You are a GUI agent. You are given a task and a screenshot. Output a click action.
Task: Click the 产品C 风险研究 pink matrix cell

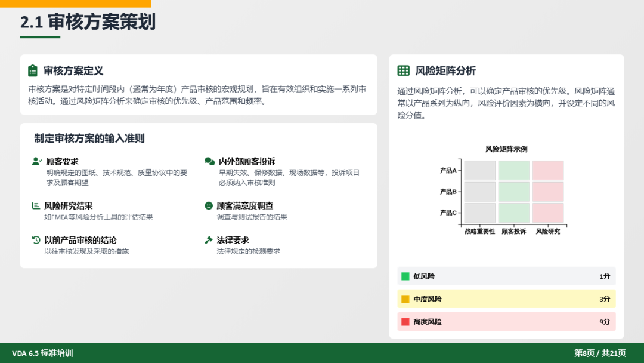click(x=548, y=213)
